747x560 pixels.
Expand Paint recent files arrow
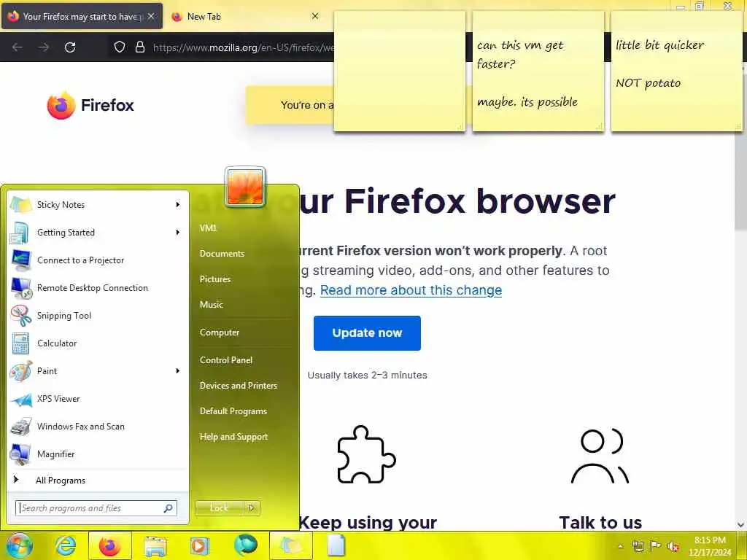(178, 371)
